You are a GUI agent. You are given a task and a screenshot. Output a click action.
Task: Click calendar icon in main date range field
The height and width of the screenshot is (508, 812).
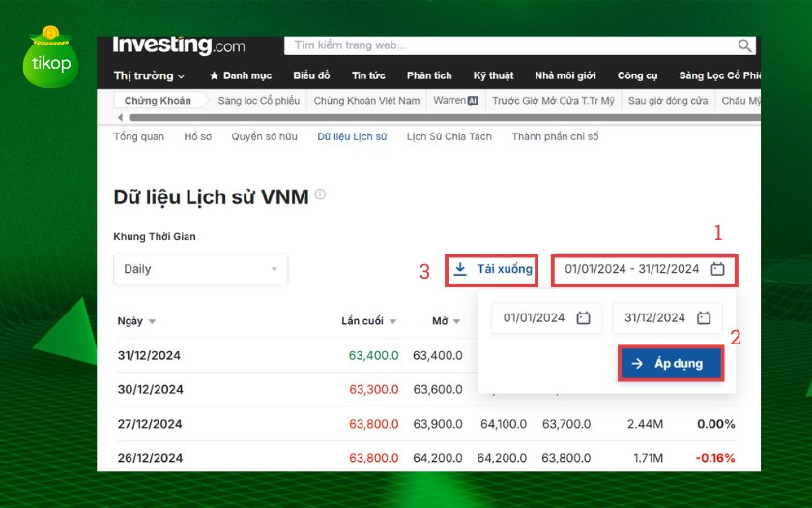pyautogui.click(x=717, y=269)
